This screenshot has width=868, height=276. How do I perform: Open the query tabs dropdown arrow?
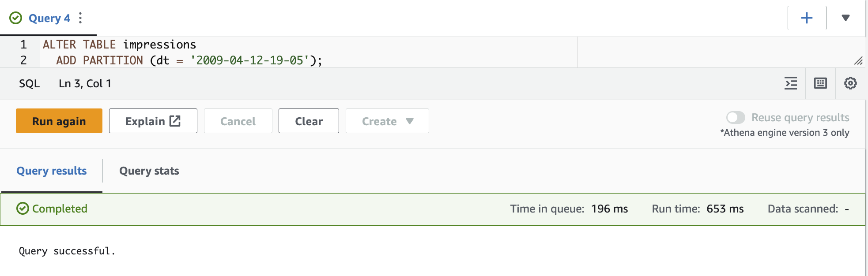click(845, 18)
